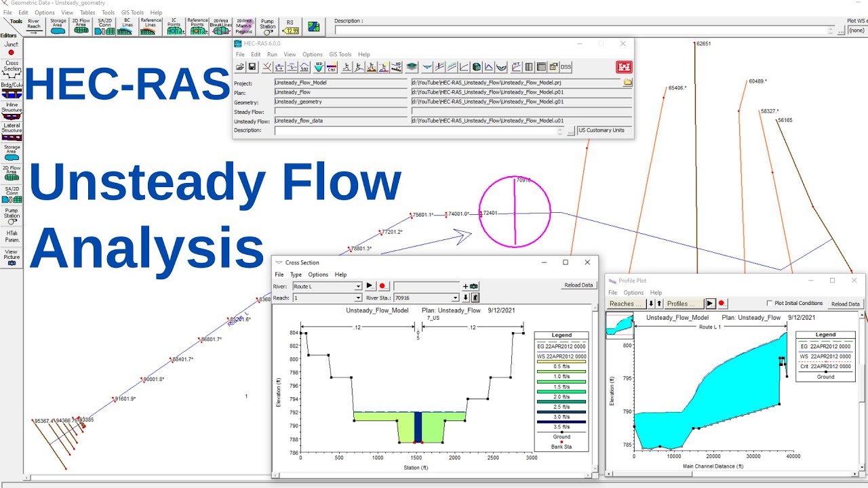868x488 pixels.
Task: Browse project folder with yellow folder icon
Action: [628, 83]
